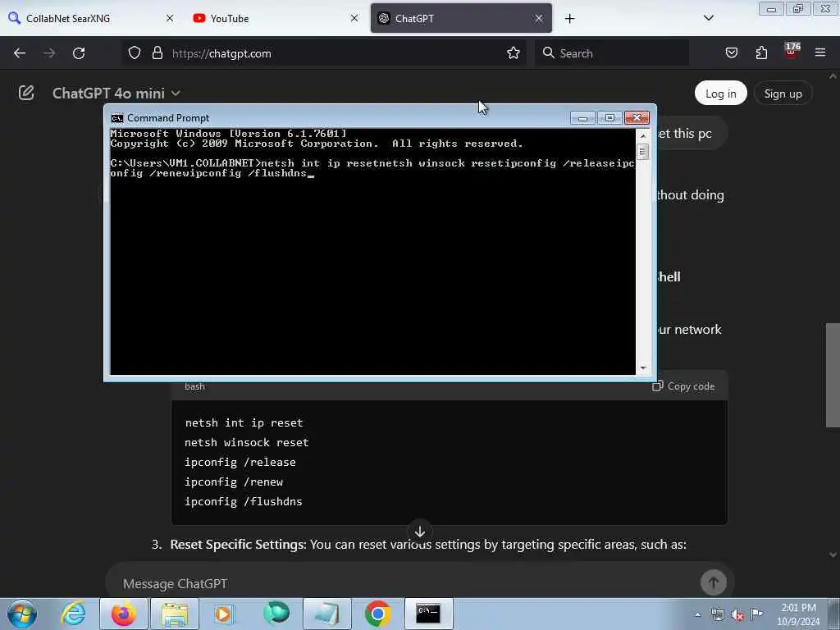
Task: Switch to the YouTube tab
Action: tap(274, 18)
